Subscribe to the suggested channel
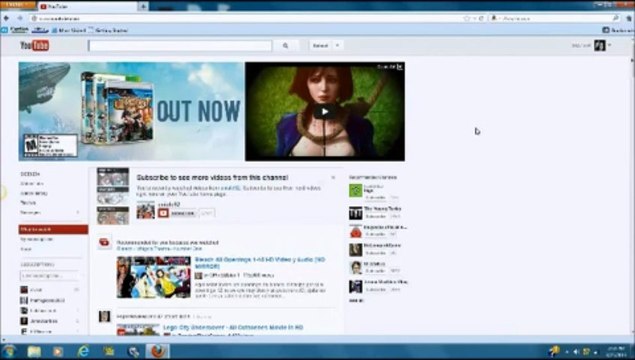 [177, 213]
